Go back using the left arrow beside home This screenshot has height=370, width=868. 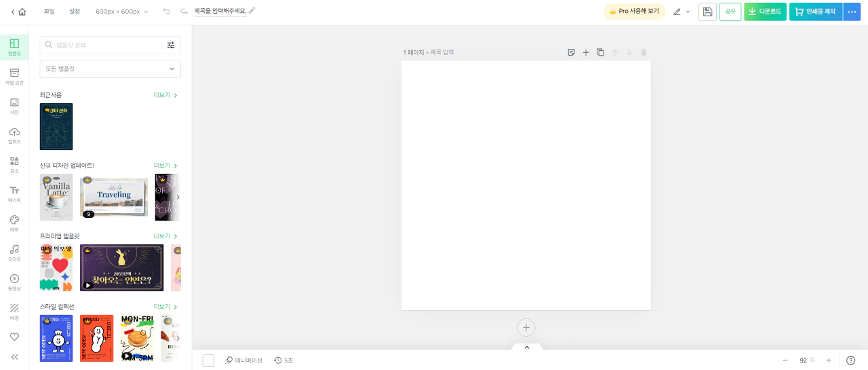coord(13,12)
